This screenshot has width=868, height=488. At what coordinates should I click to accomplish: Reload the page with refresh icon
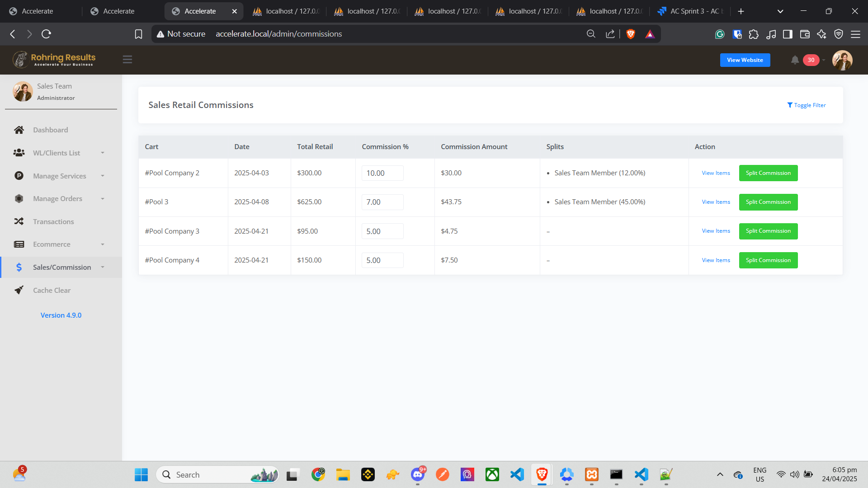click(x=46, y=34)
